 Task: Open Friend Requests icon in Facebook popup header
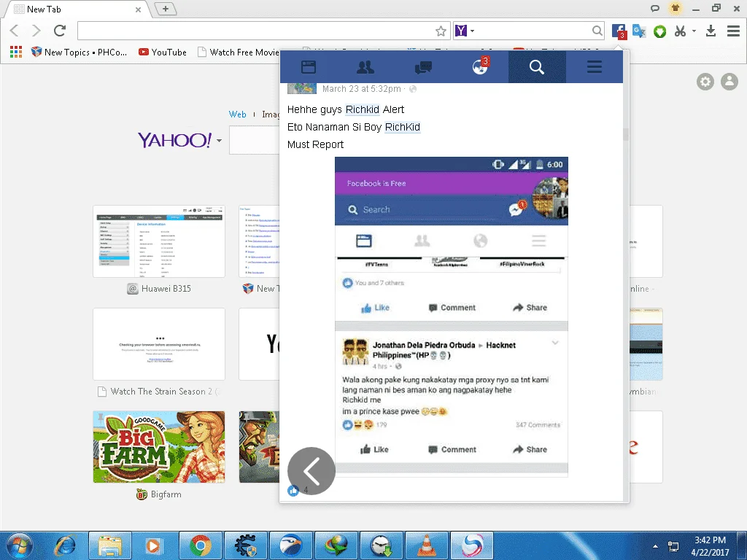365,67
